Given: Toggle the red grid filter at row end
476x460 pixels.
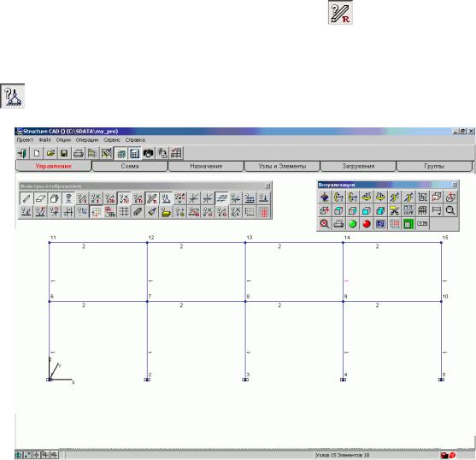Looking at the screenshot, I should pos(263,212).
